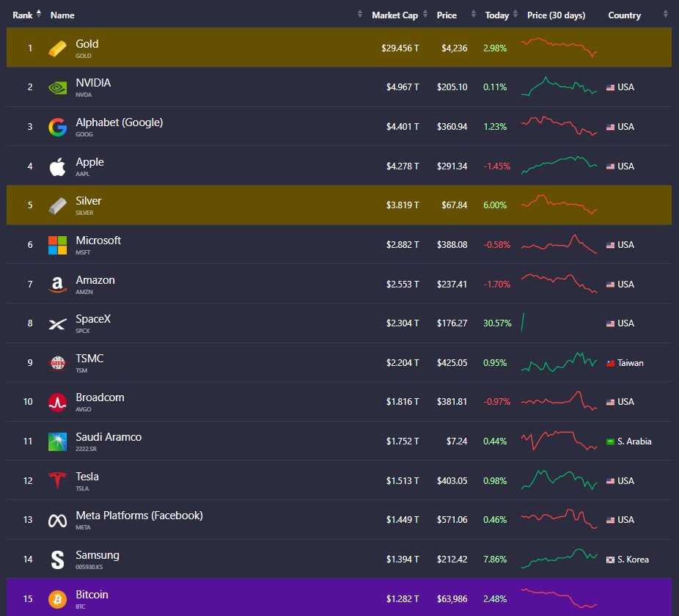
Task: Open the Bitcoin asset link
Action: click(92, 595)
